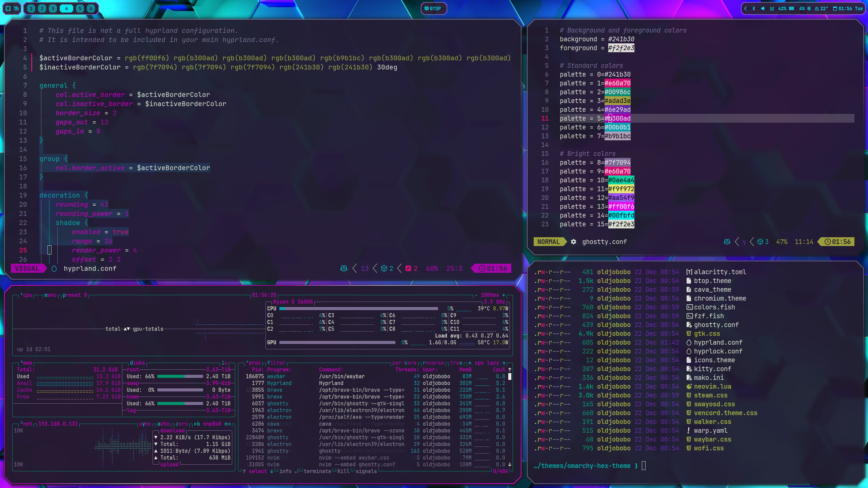Image resolution: width=868 pixels, height=488 pixels.
Task: Click the droplet icon next to hyprlock.conf
Action: [x=689, y=351]
